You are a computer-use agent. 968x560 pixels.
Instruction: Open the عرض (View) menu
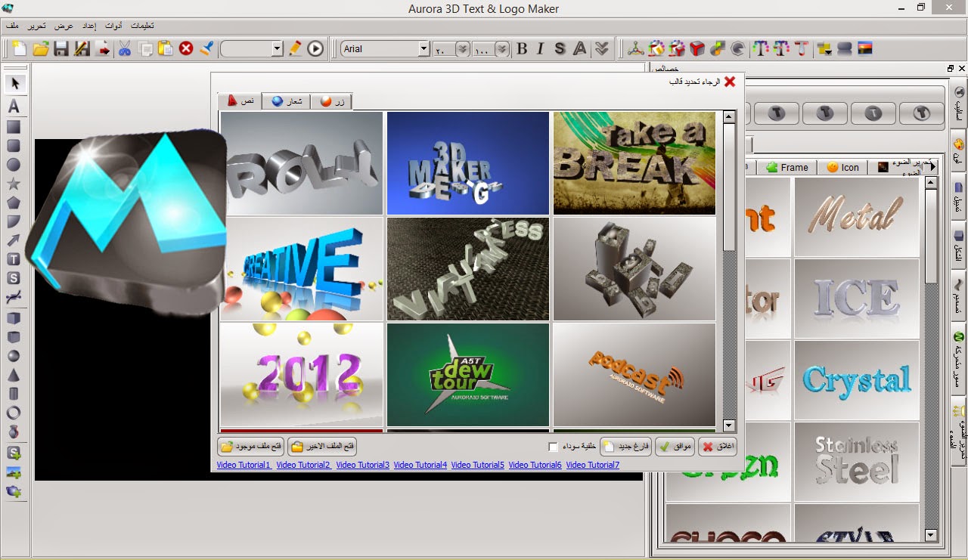(x=64, y=26)
